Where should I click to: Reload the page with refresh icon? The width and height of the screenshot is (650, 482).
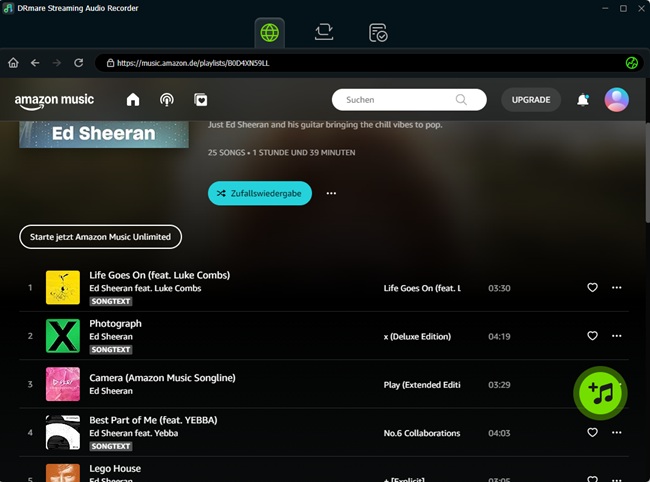pos(78,63)
